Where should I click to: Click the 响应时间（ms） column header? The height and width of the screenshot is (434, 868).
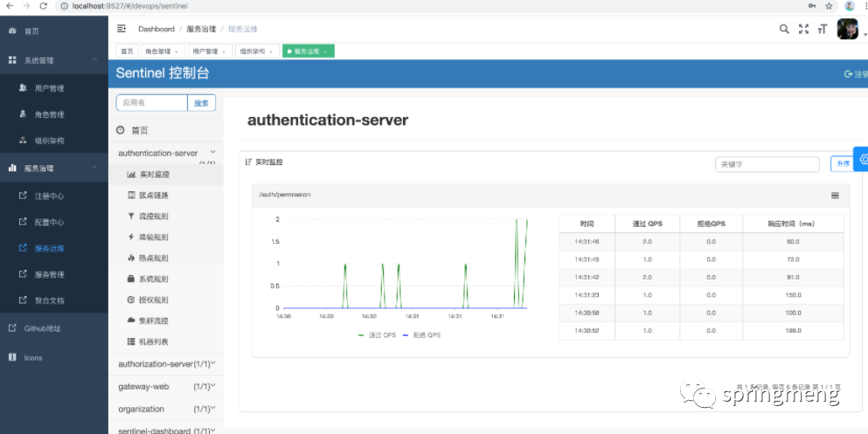[793, 224]
